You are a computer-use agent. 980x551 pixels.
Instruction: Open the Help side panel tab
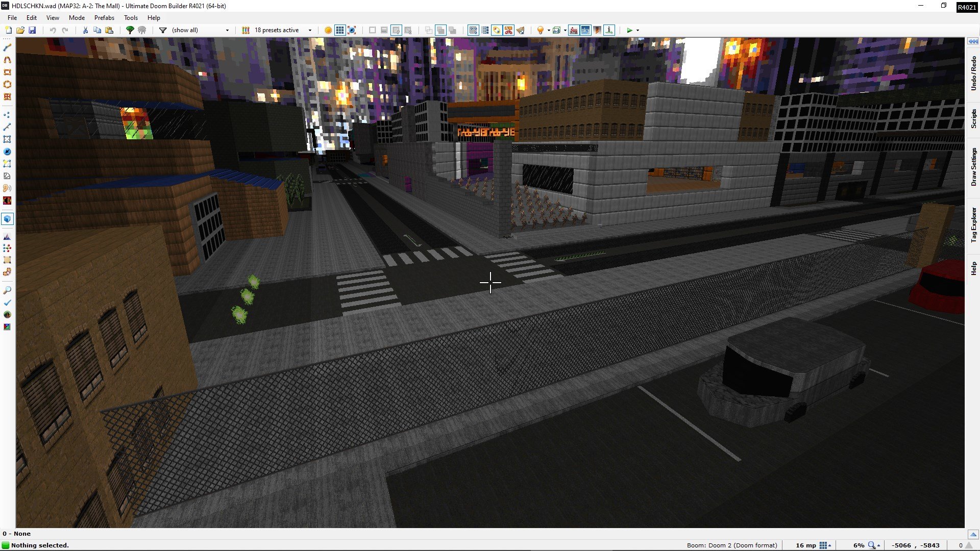click(x=973, y=268)
